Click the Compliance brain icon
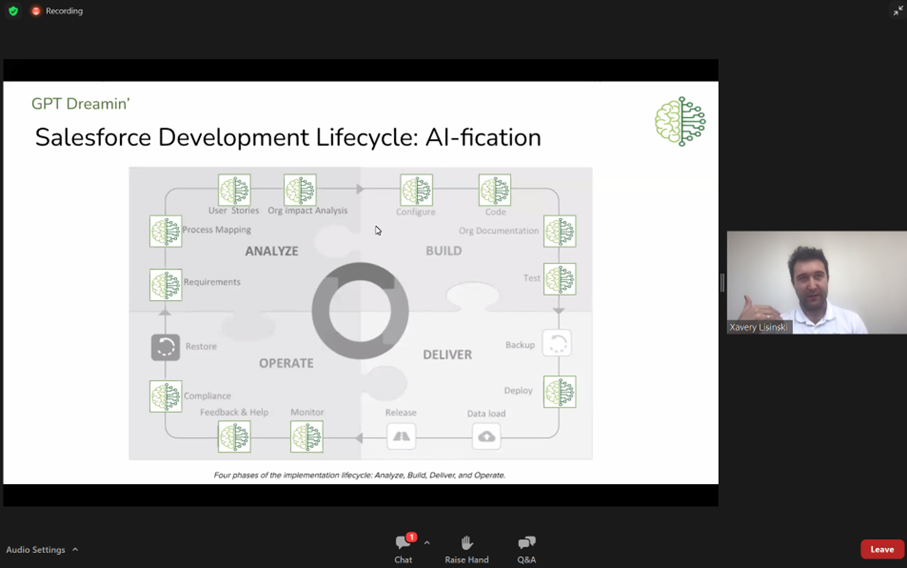 pyautogui.click(x=165, y=396)
